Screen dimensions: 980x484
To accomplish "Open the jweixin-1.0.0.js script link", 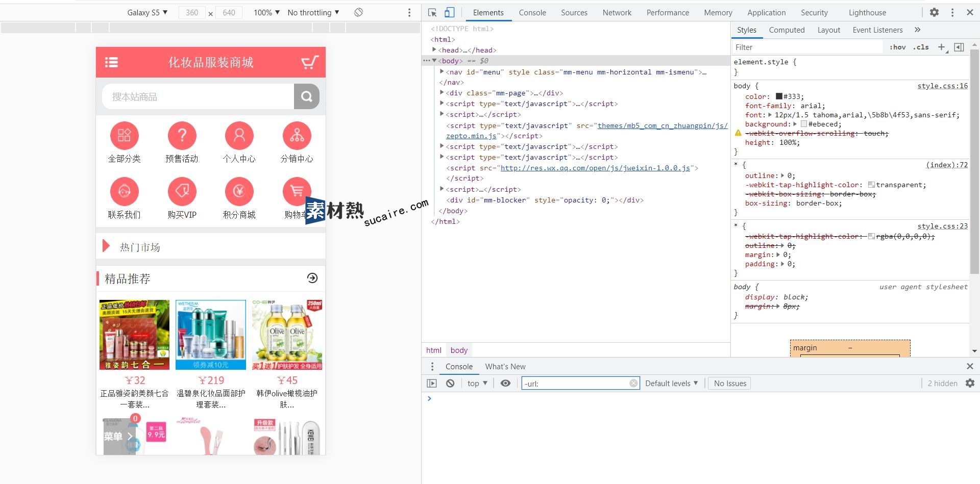I will (595, 168).
